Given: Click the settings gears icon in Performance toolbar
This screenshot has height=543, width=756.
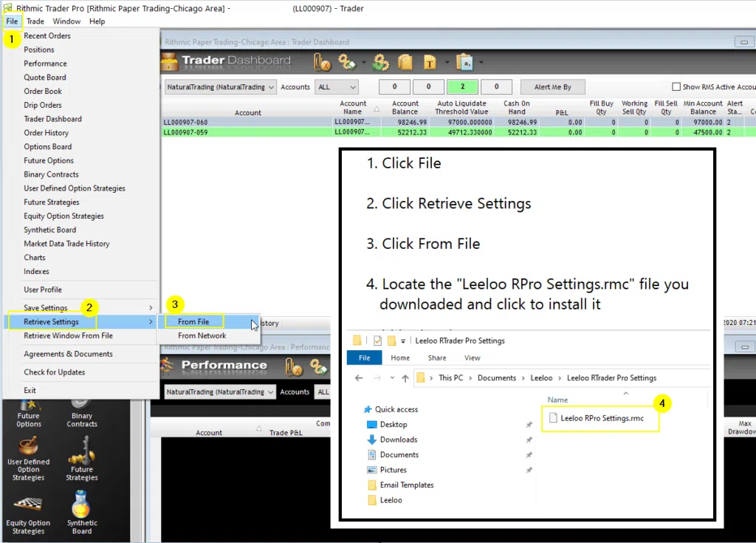Looking at the screenshot, I should [x=317, y=367].
